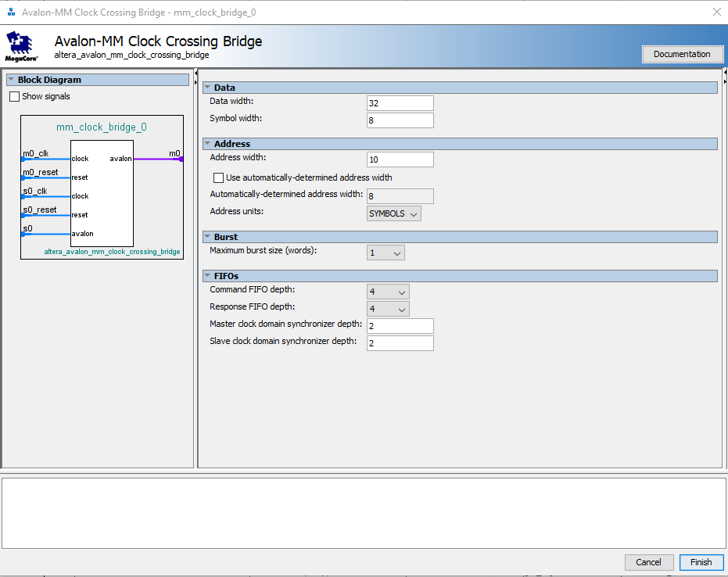The image size is (728, 577).
Task: Click Master clock domain synchronizer depth field
Action: tap(400, 326)
